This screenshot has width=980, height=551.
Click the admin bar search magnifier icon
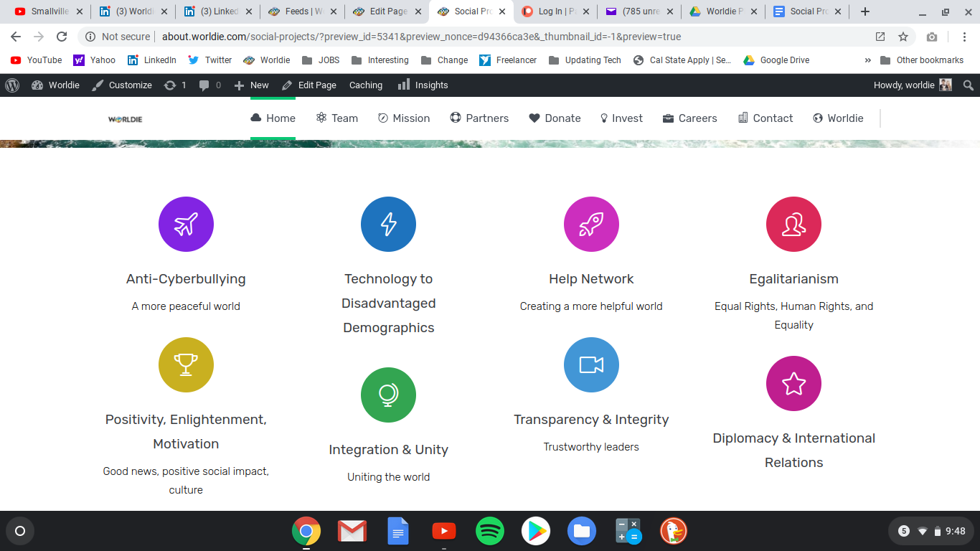pos(969,85)
